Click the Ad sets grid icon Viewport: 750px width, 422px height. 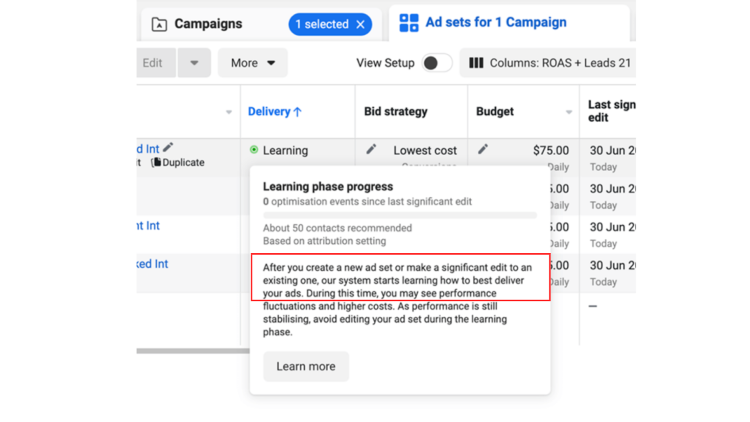[409, 23]
